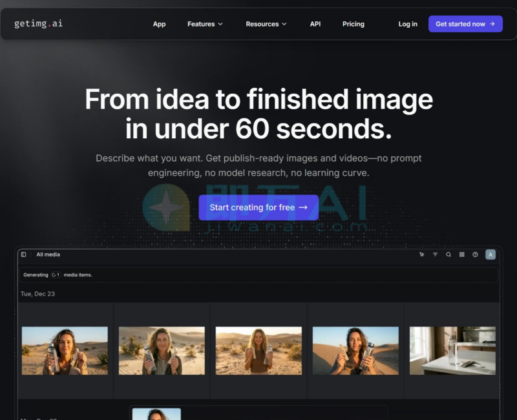Open the filter options icon

coord(435,255)
